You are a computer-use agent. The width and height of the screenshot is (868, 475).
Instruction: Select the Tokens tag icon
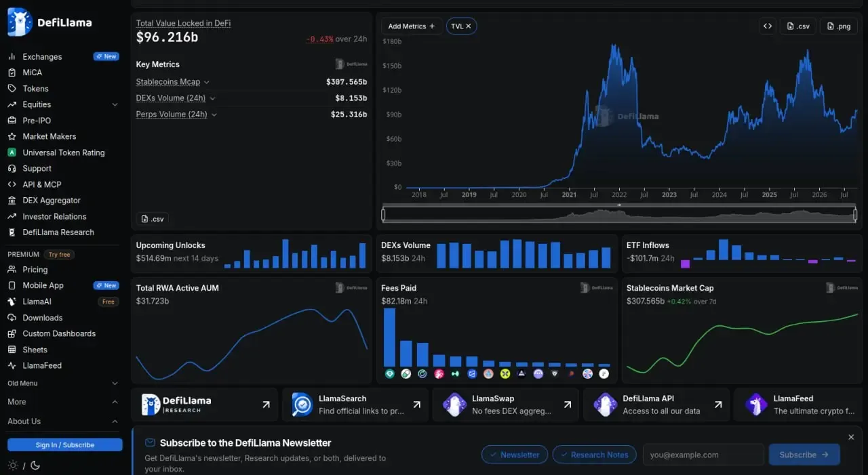[12, 89]
